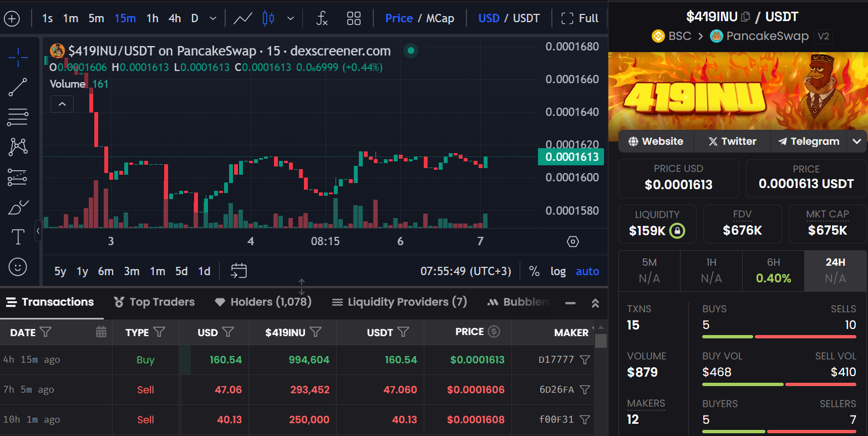
Task: Open the indicators fx button
Action: click(x=322, y=19)
